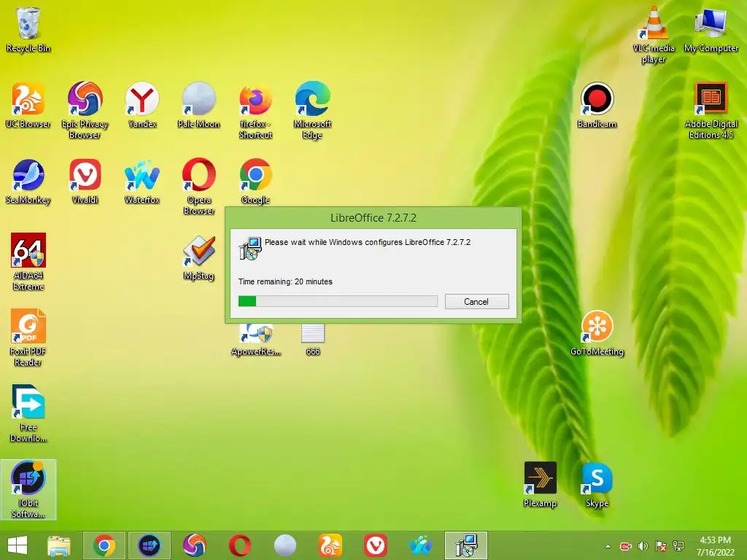Show hidden tray icons arrow
The height and width of the screenshot is (560, 747).
click(608, 546)
